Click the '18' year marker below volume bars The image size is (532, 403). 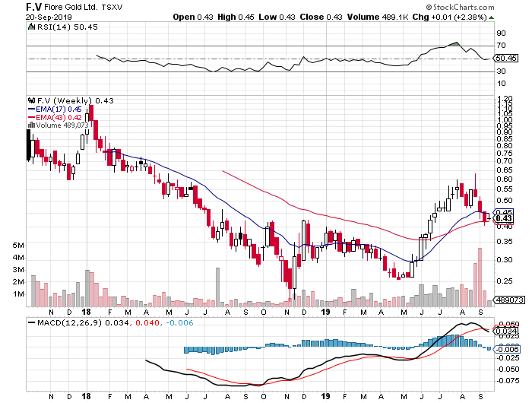[x=87, y=312]
